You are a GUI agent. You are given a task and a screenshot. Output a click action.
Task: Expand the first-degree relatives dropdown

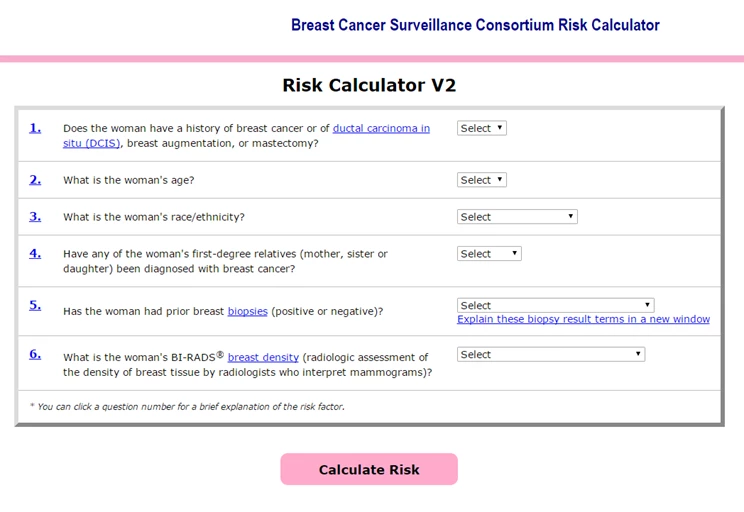(489, 254)
